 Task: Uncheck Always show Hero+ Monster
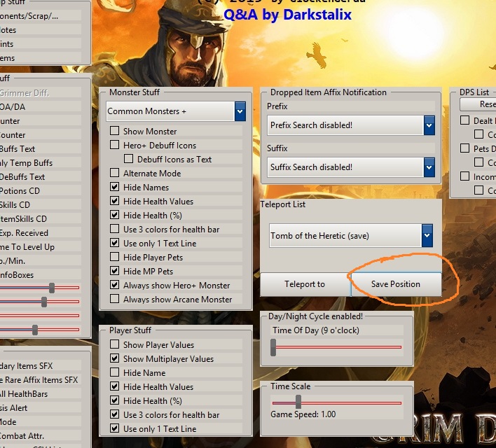[114, 284]
